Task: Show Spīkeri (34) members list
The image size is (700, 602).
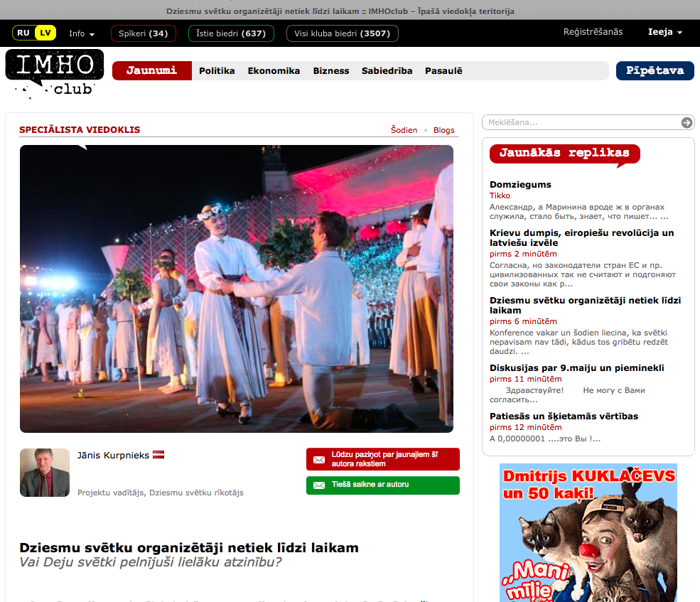Action: (x=143, y=33)
